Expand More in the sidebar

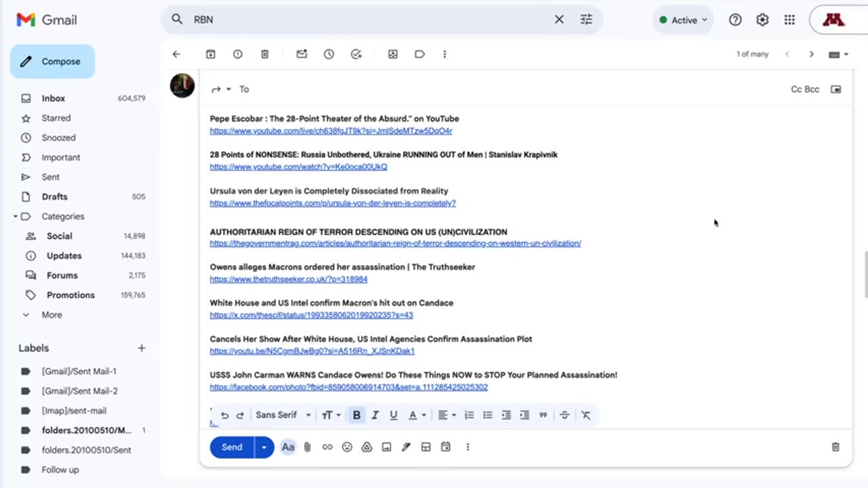click(52, 315)
